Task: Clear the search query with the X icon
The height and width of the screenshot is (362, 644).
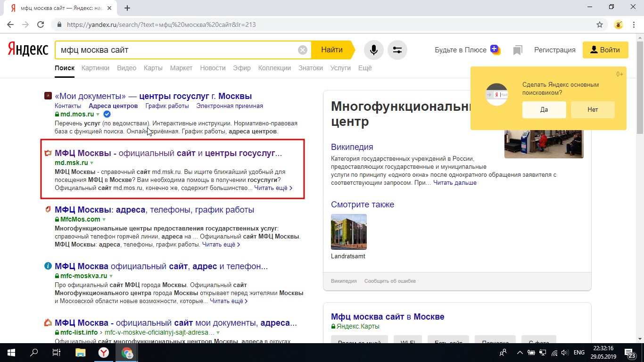Action: [303, 50]
